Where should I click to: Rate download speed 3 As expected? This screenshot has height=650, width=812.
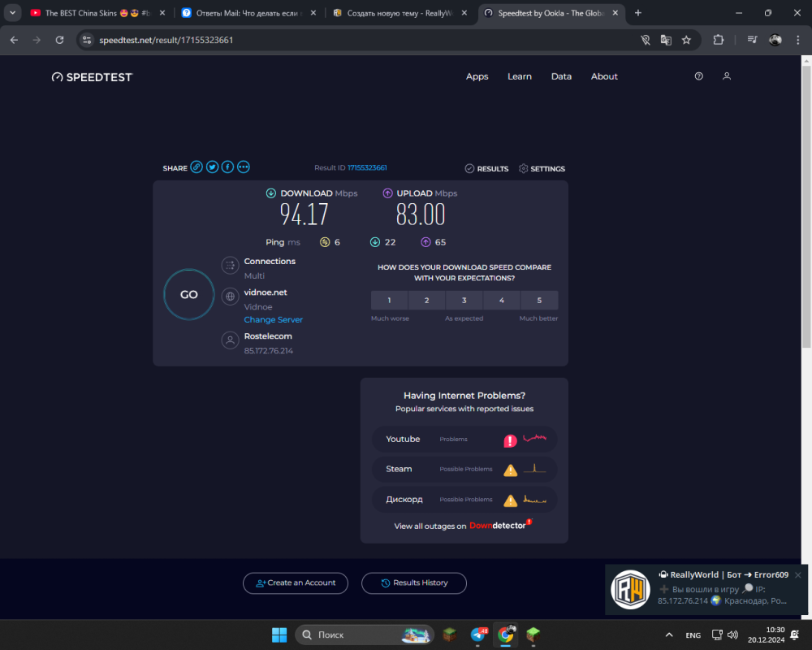pos(464,300)
